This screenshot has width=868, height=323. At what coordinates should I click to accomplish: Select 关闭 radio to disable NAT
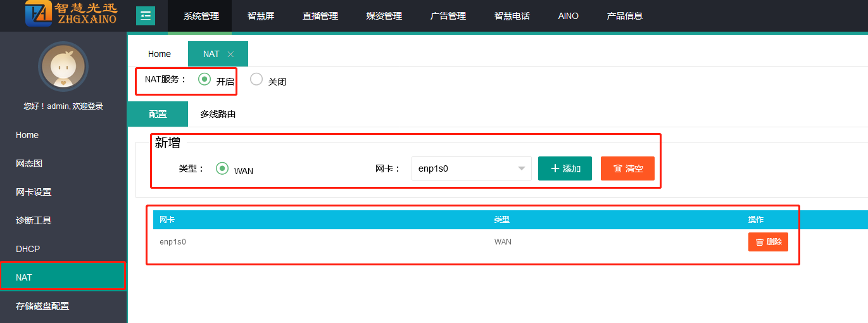pyautogui.click(x=256, y=80)
